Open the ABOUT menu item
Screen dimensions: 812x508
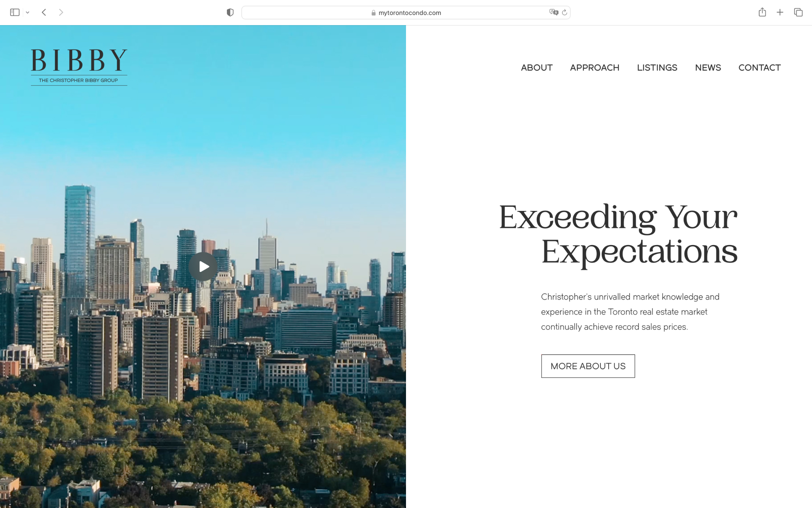[x=536, y=67]
